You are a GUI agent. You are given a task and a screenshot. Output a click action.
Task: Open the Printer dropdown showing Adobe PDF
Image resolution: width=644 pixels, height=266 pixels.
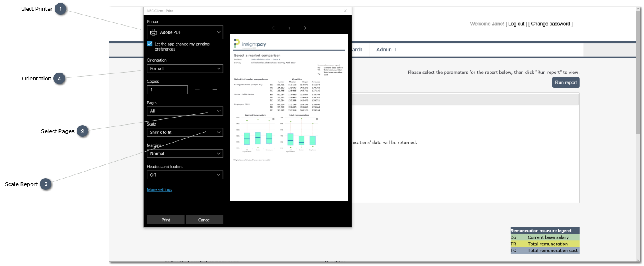click(185, 32)
